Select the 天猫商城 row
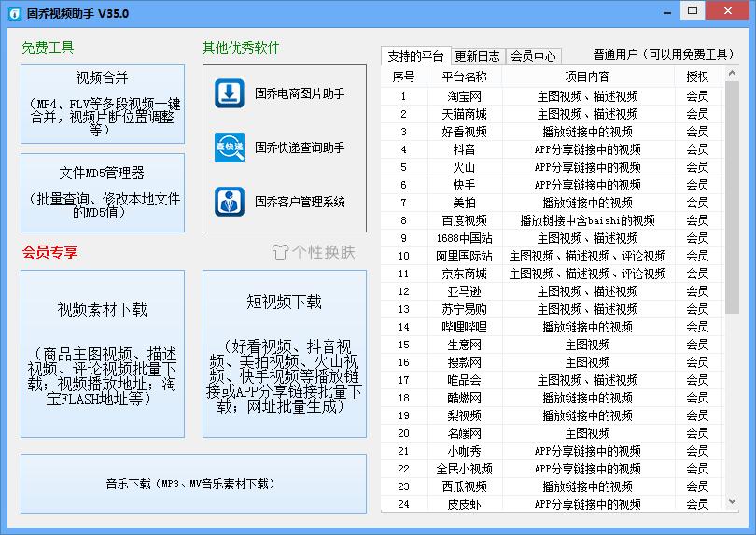756x535 pixels. point(553,114)
